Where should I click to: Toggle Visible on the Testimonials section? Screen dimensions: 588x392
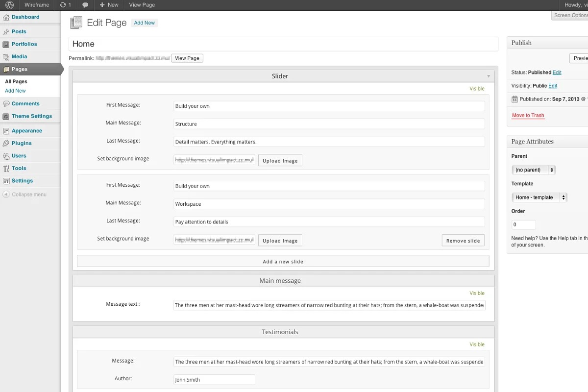tap(477, 344)
